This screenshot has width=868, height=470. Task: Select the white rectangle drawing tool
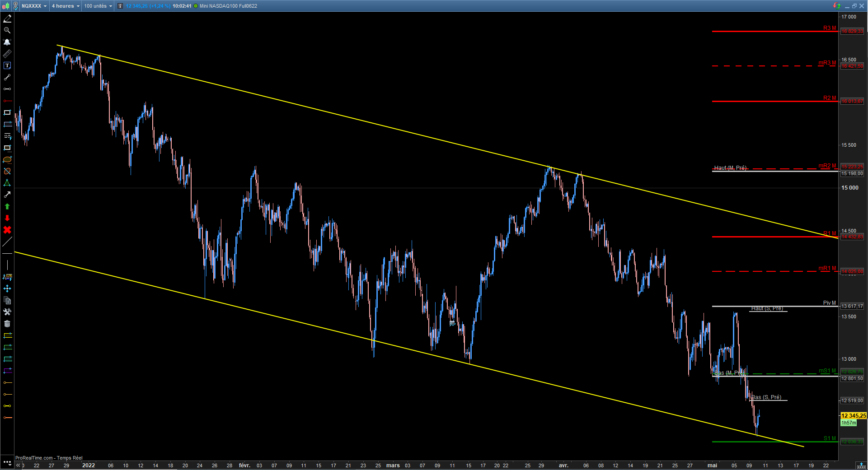[x=7, y=112]
